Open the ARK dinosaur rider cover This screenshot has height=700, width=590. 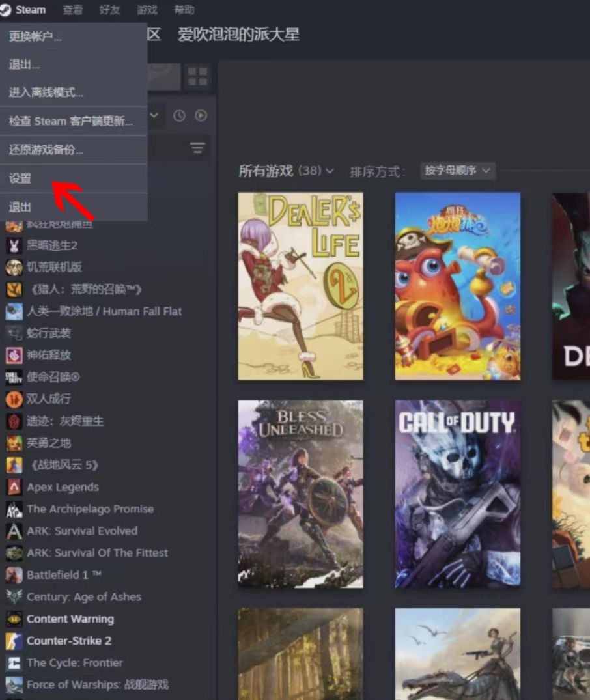click(457, 654)
